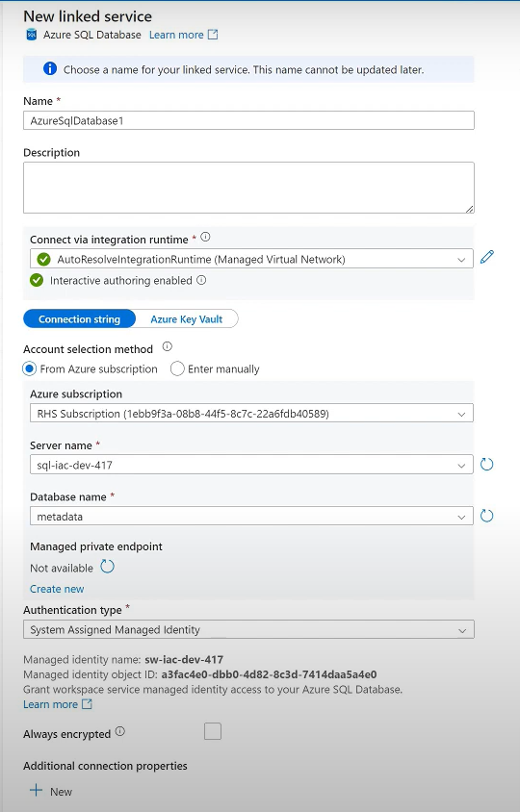520x812 pixels.
Task: Select Enter manually radio button
Action: pyautogui.click(x=177, y=368)
